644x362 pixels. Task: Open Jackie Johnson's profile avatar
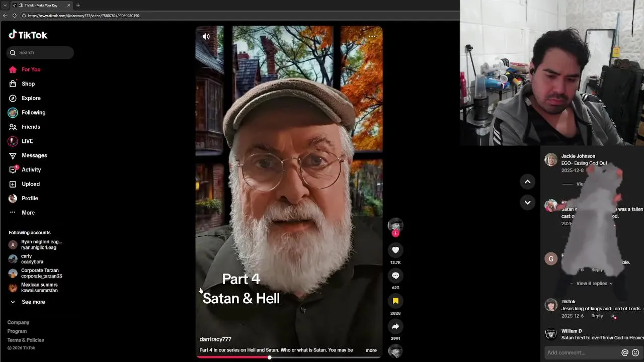tap(551, 159)
